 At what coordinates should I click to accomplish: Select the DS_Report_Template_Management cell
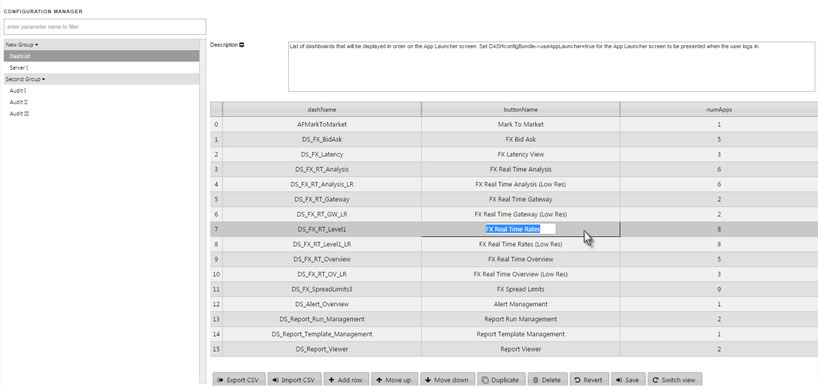click(x=322, y=334)
